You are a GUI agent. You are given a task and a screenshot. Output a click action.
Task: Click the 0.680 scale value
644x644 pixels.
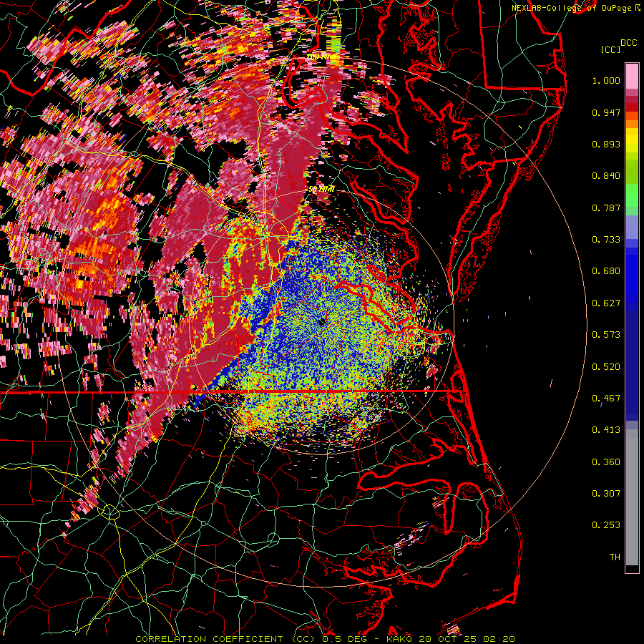pyautogui.click(x=606, y=271)
